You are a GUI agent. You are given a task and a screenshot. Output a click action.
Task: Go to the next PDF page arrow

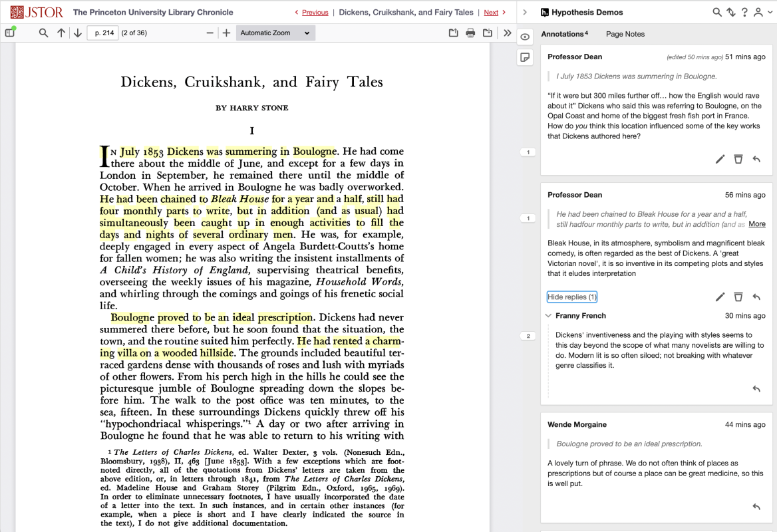coord(78,33)
